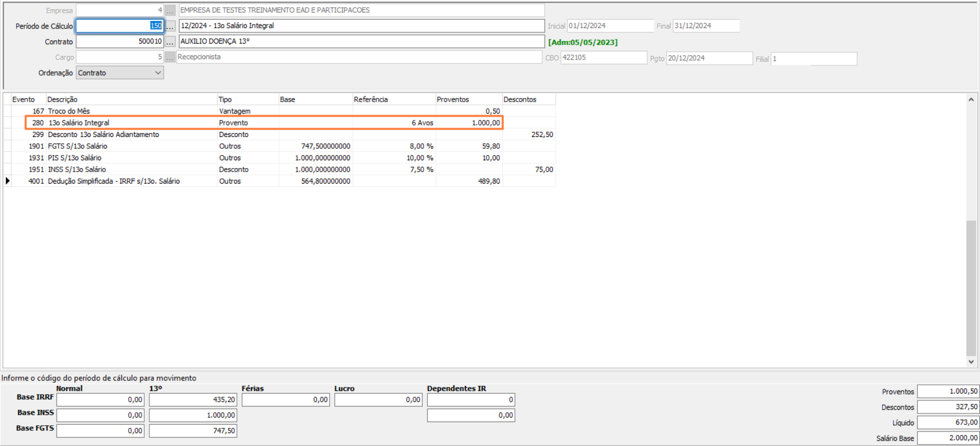Click the Cargo lookup ellipsis button

pos(170,57)
